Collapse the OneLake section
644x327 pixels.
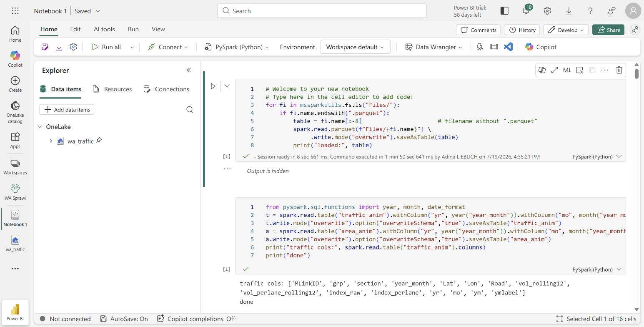[x=40, y=126]
